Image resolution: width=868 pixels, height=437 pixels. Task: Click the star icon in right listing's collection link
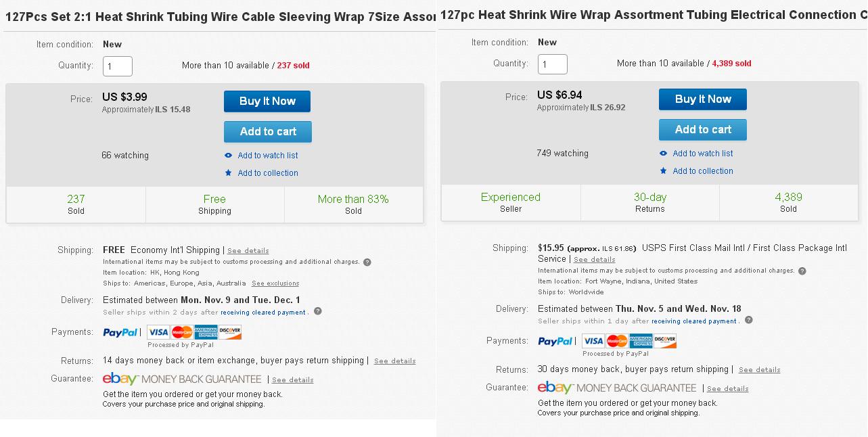pos(663,171)
